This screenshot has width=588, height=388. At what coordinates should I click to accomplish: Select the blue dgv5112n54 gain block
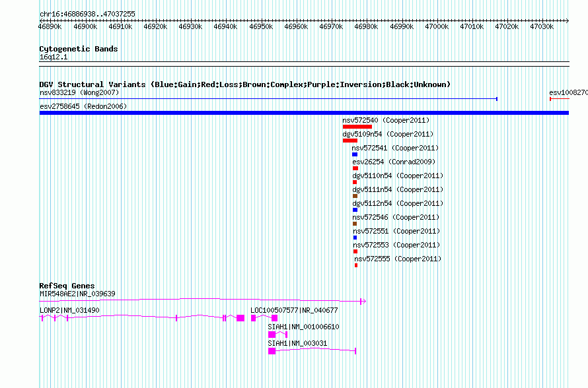tap(355, 210)
